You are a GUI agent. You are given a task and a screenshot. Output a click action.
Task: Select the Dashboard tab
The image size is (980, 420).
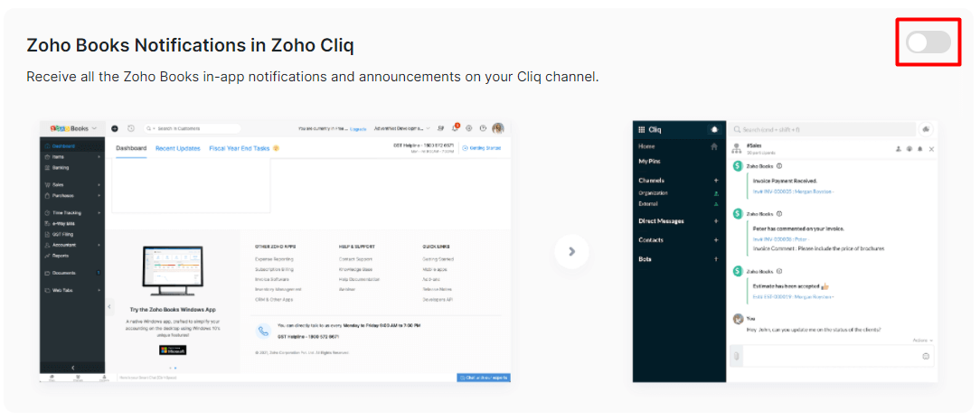131,148
